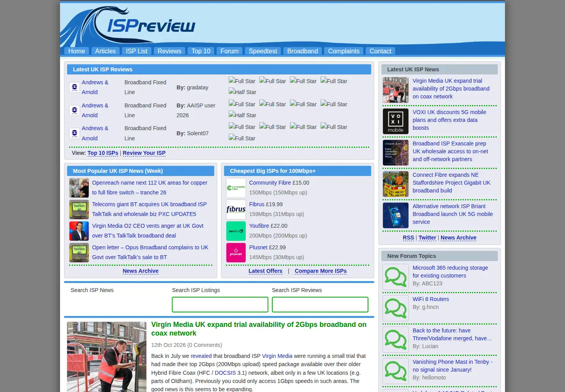
Task: Click Andrews & Arnold icon beside AAISP user review
Action: point(75,111)
